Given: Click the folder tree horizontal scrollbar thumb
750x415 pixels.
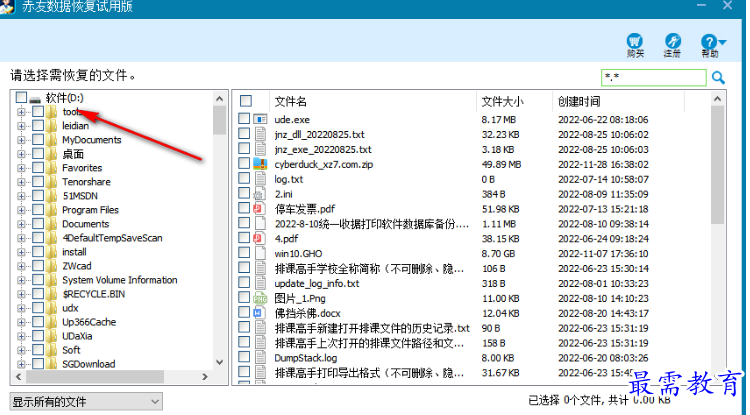Looking at the screenshot, I should coord(95,377).
